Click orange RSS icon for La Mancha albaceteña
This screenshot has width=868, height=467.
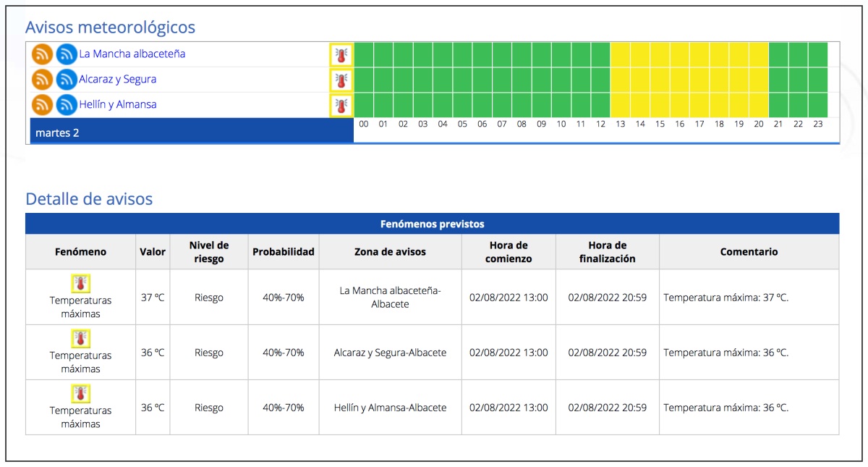click(x=42, y=54)
